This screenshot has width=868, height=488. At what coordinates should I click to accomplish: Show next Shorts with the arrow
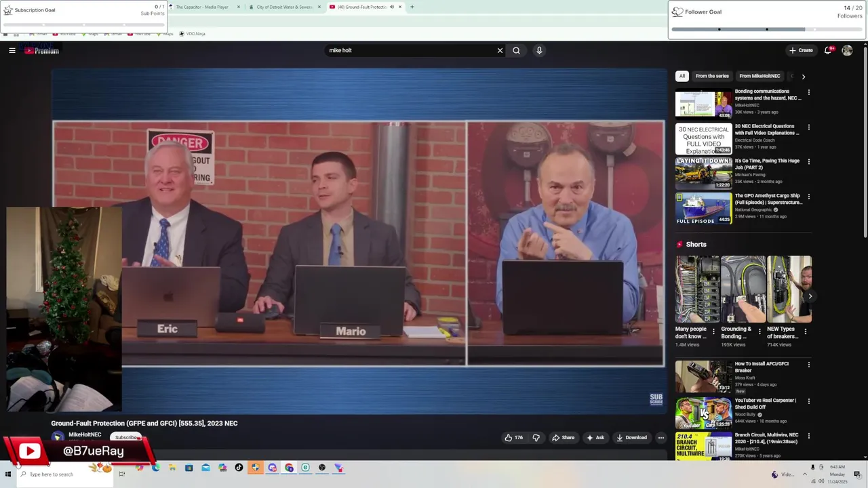tap(810, 296)
